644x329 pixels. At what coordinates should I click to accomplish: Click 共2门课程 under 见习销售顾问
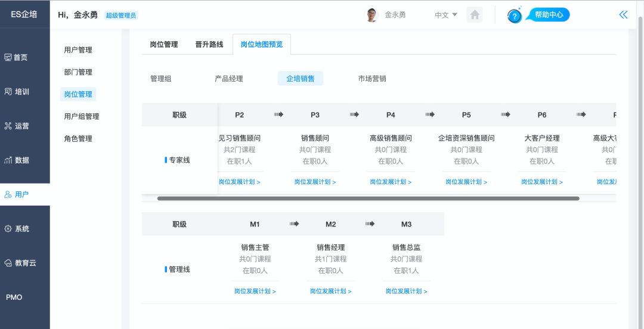(x=240, y=150)
